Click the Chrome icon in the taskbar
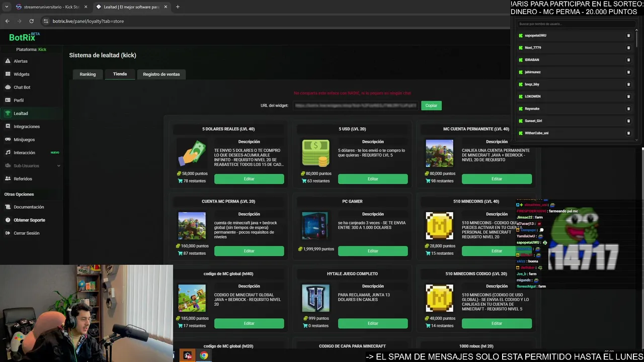 tap(204, 355)
